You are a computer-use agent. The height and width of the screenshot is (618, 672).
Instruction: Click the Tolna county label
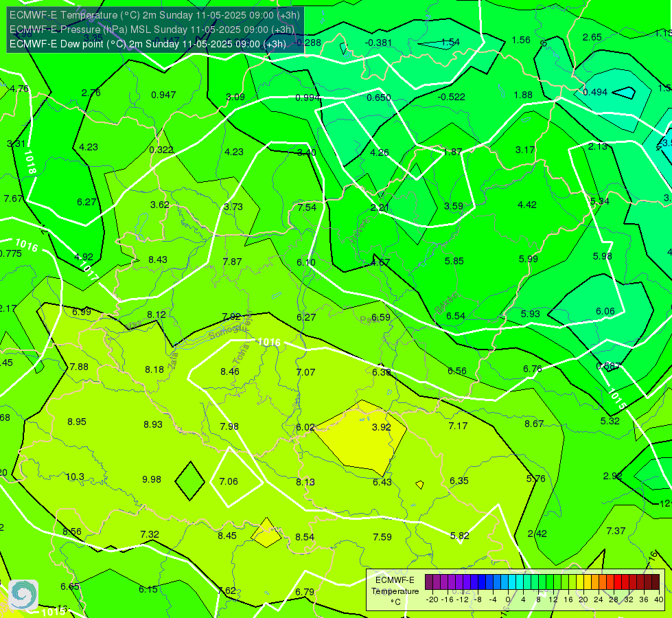pos(240,354)
